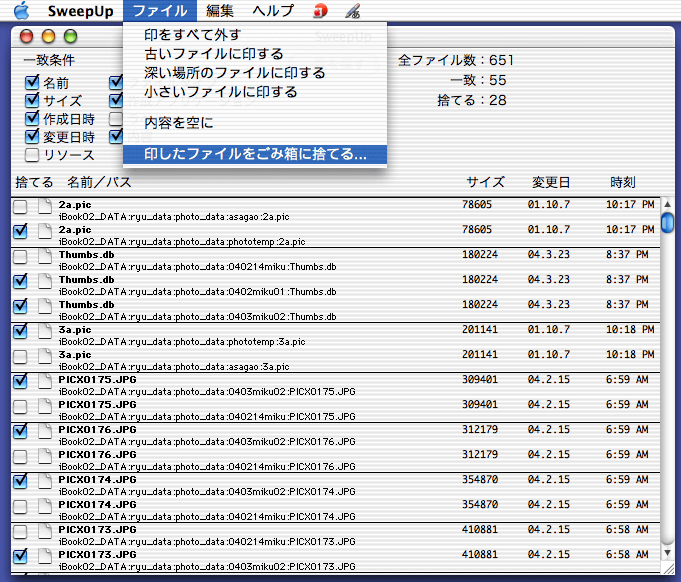The image size is (681, 582).
Task: Click the window resize grip corner
Action: (x=667, y=567)
